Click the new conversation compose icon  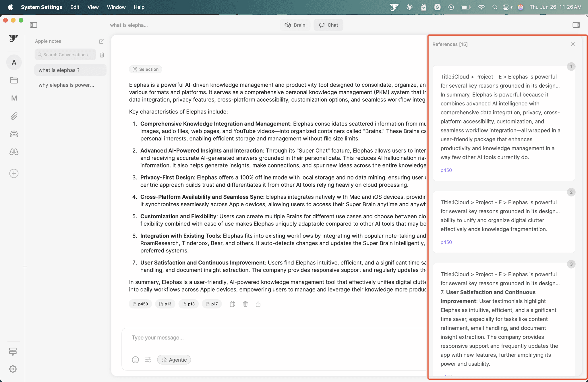[x=101, y=41]
